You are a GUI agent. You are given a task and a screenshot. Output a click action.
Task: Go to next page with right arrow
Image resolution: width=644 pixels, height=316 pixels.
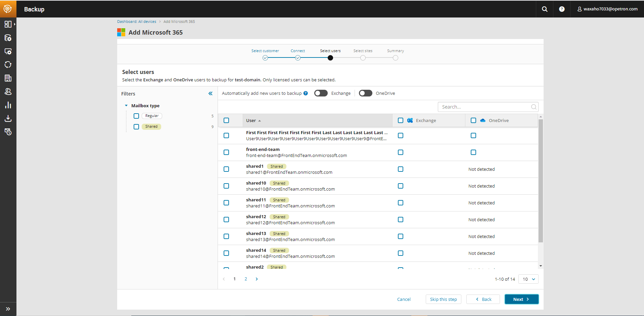point(257,279)
